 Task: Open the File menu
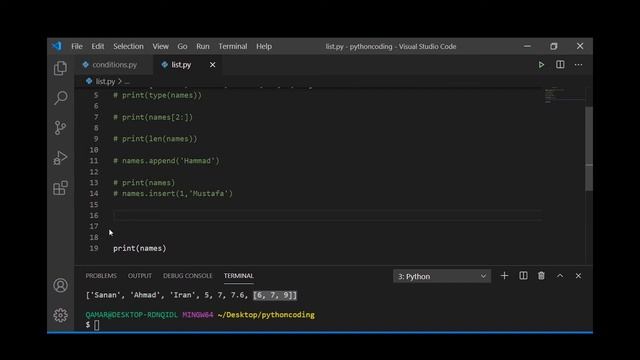pyautogui.click(x=77, y=46)
